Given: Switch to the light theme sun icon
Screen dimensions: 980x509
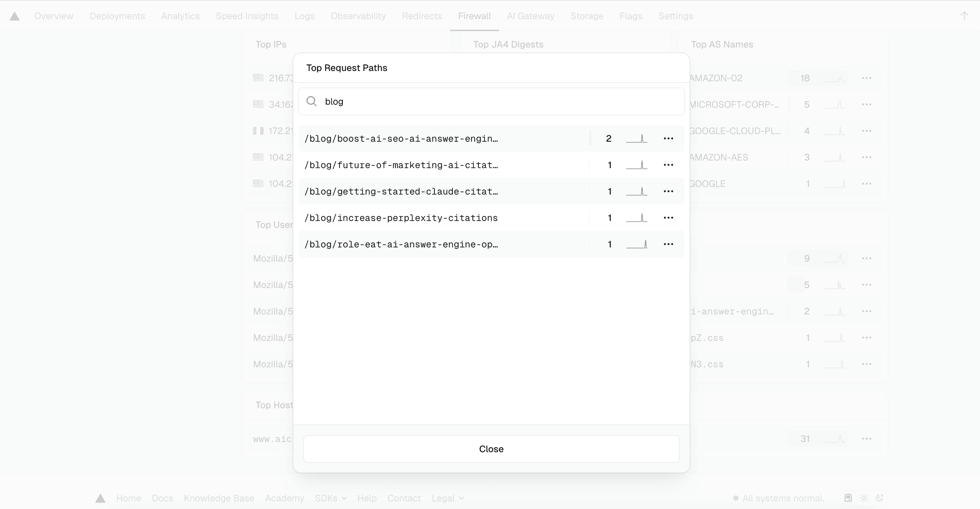Looking at the screenshot, I should point(864,498).
